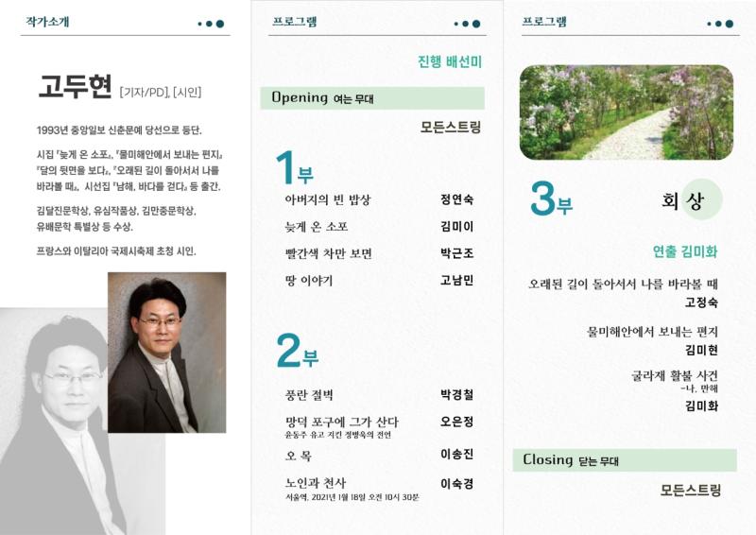756x535 pixels.
Task: Click 모든스트링 under the Closing banner
Action: coord(690,490)
